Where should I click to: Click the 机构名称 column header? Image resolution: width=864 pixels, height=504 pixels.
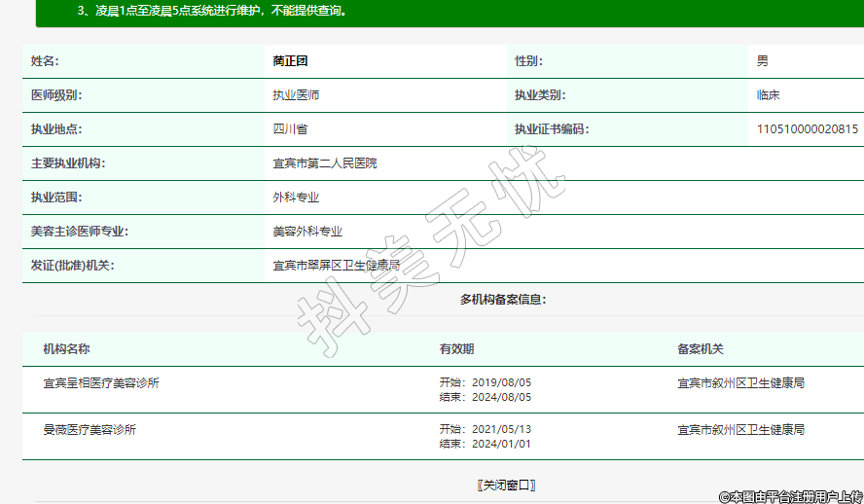66,349
